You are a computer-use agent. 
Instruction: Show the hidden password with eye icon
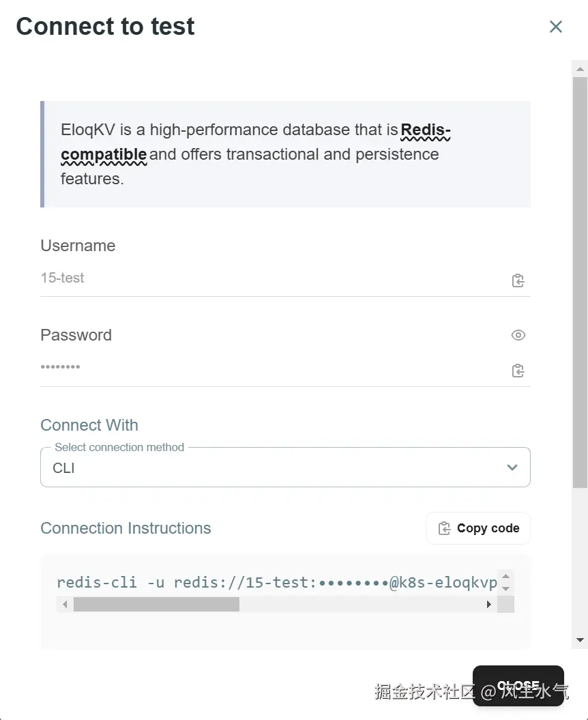click(x=518, y=335)
